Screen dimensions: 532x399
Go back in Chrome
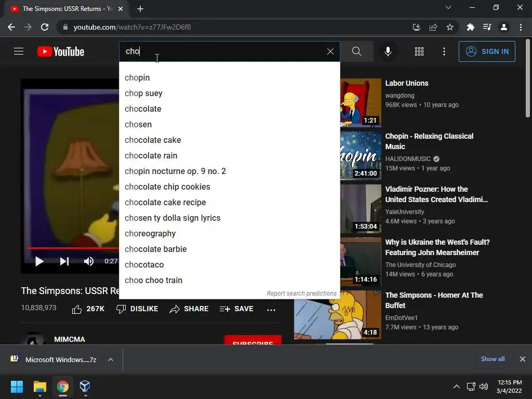(x=11, y=27)
